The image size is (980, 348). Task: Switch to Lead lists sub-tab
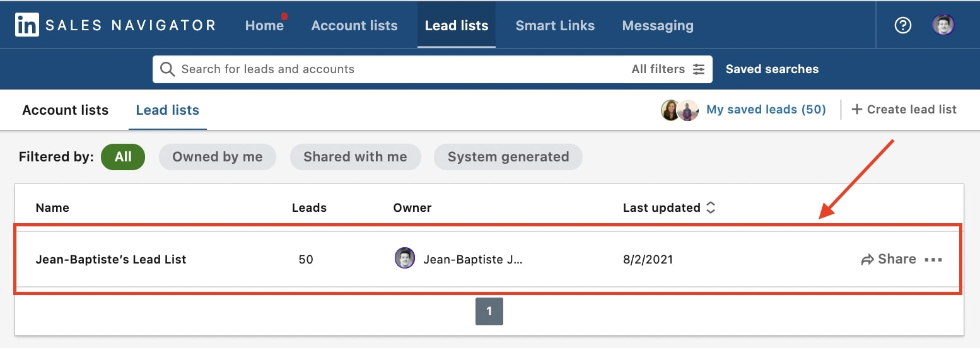(x=168, y=110)
